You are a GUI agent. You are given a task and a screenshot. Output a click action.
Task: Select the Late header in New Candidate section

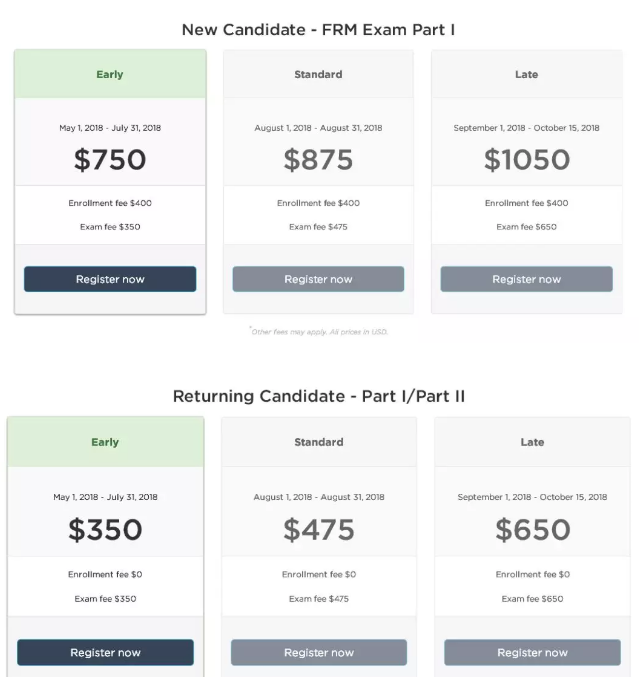click(x=526, y=74)
